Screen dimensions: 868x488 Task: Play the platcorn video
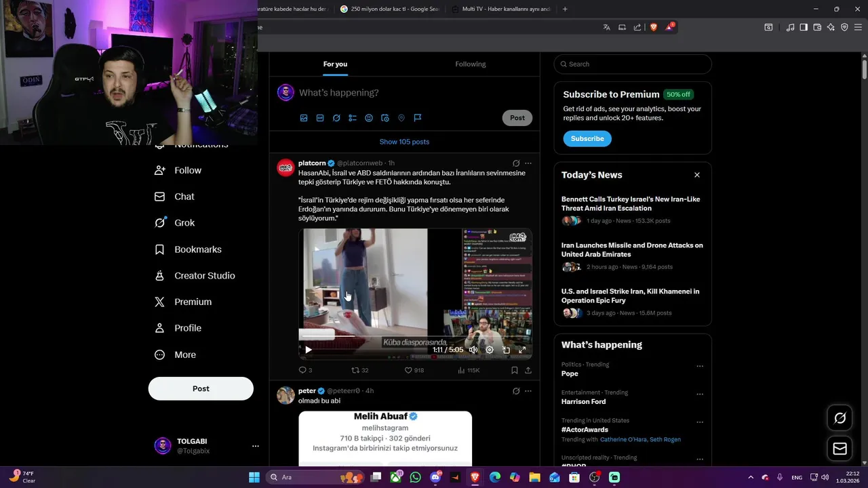pos(308,350)
